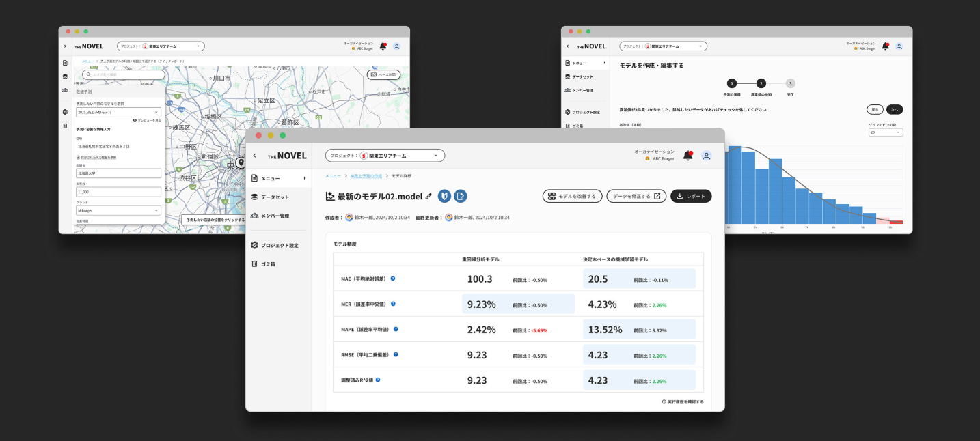This screenshot has height=441, width=980.
Task: Click the エリア名で検索 search field
Action: point(123,74)
